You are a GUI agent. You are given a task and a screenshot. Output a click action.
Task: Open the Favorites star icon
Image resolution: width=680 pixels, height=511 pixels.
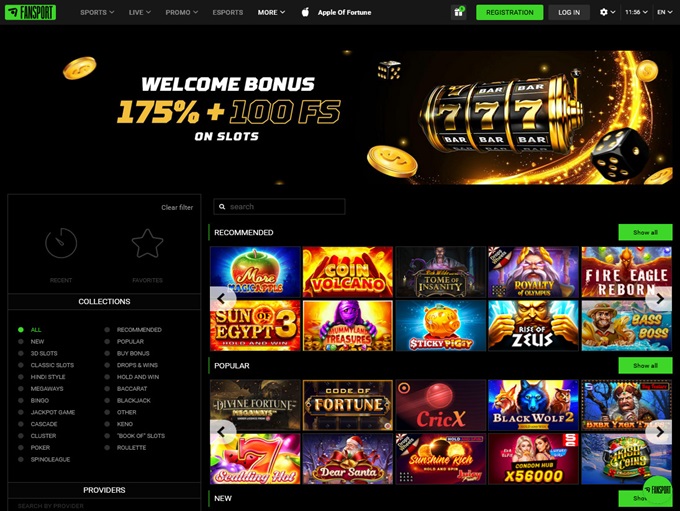(x=147, y=244)
